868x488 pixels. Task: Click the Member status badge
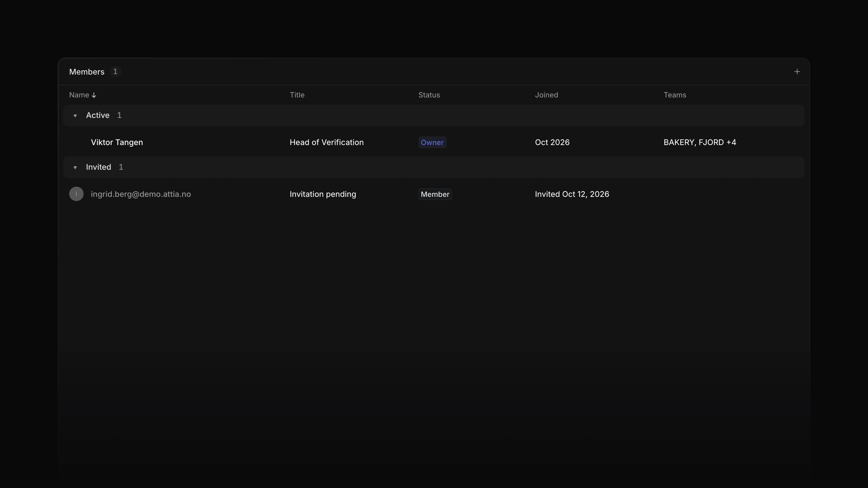click(435, 194)
